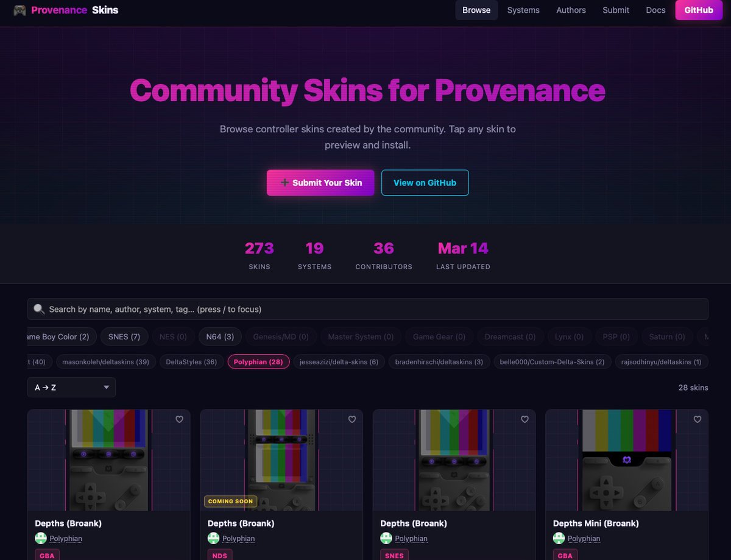731x560 pixels.
Task: Click the NDS system tag
Action: tap(220, 555)
